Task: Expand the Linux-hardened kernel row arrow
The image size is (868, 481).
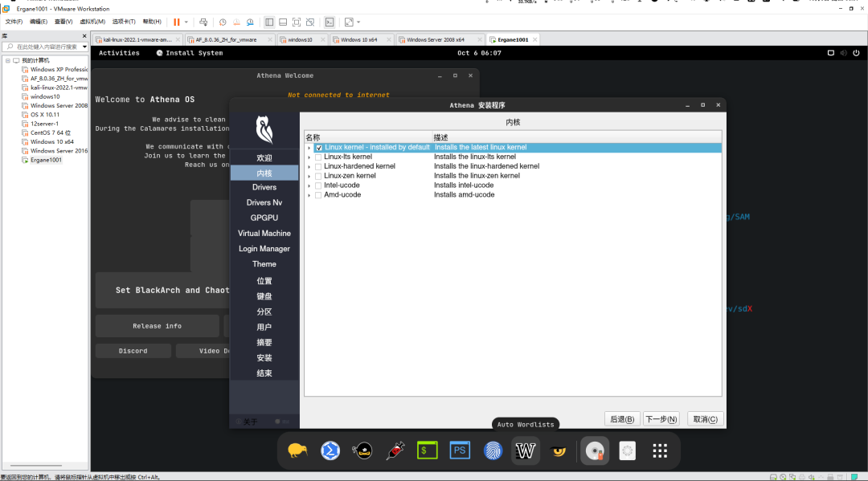Action: tap(309, 166)
